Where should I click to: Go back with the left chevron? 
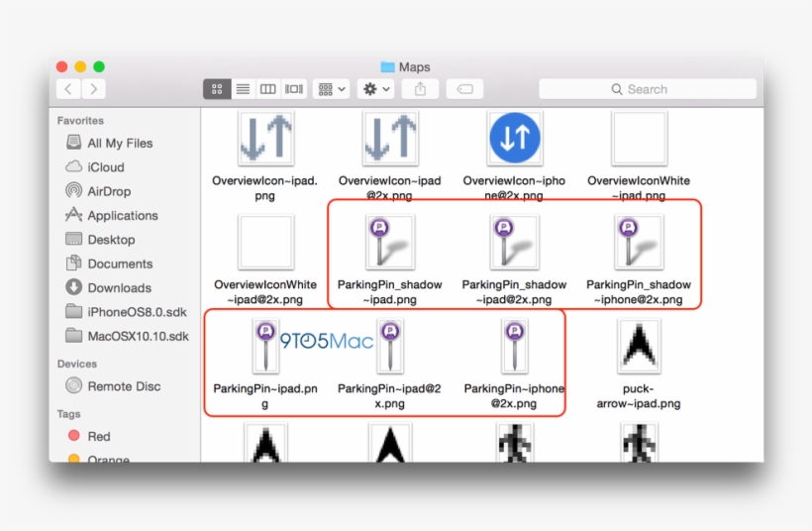68,89
